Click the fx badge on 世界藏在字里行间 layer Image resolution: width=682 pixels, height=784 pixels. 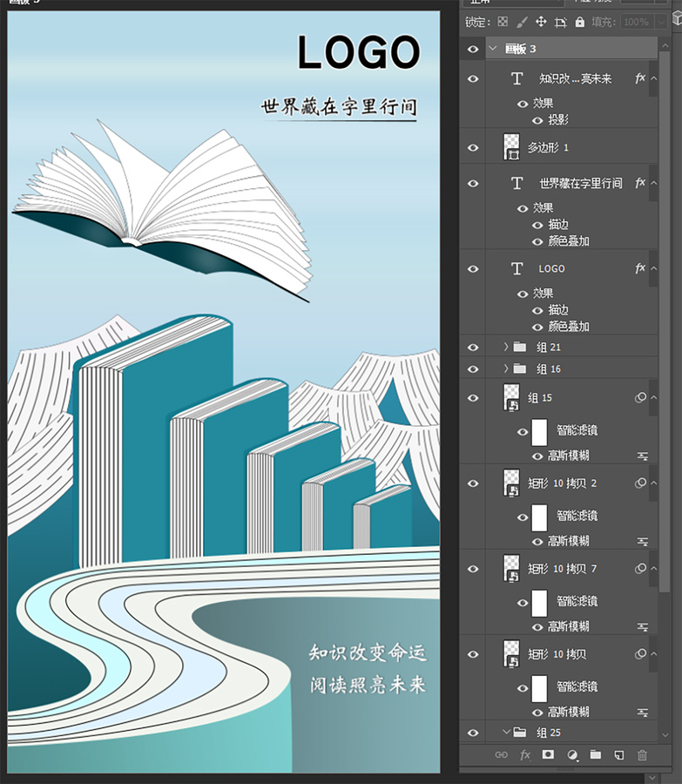[640, 183]
